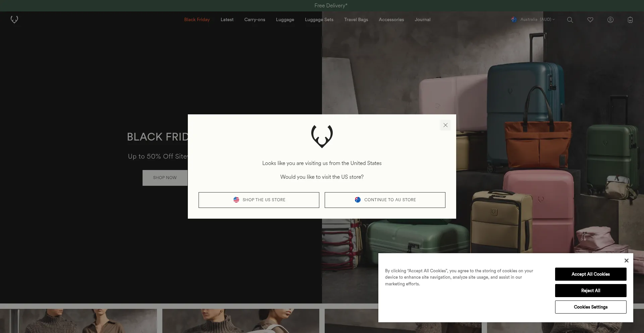Select Travel Bags in navigation
Image resolution: width=644 pixels, height=333 pixels.
(x=356, y=20)
